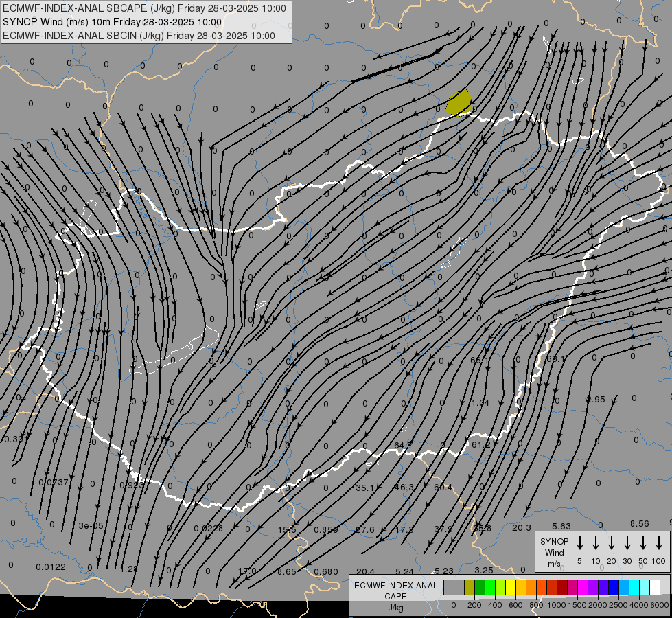The image size is (672, 618).
Task: Click the wind arrow labeled 50 m/s
Action: point(643,542)
